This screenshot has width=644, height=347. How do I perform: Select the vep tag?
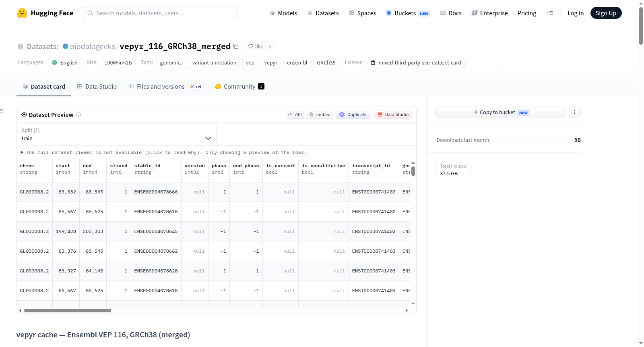coord(250,62)
